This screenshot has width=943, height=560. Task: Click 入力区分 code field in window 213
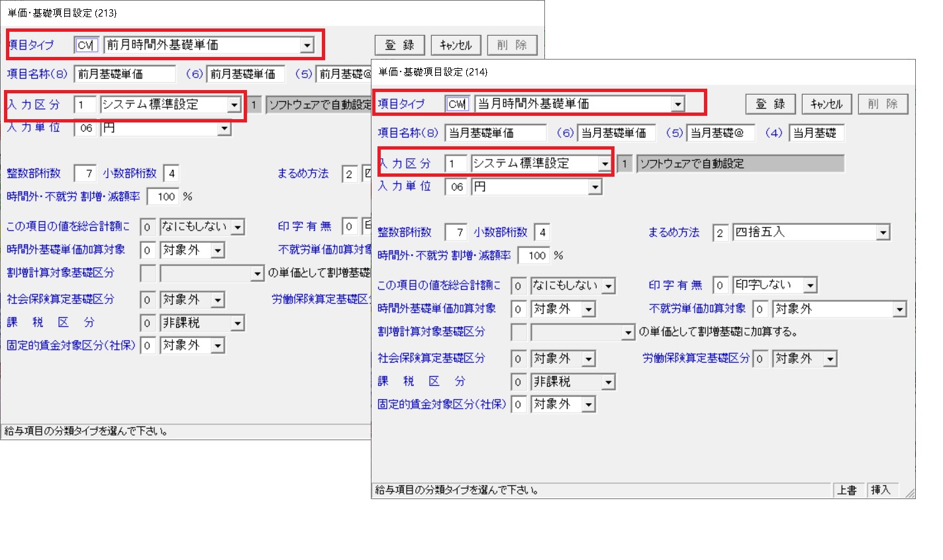click(85, 105)
